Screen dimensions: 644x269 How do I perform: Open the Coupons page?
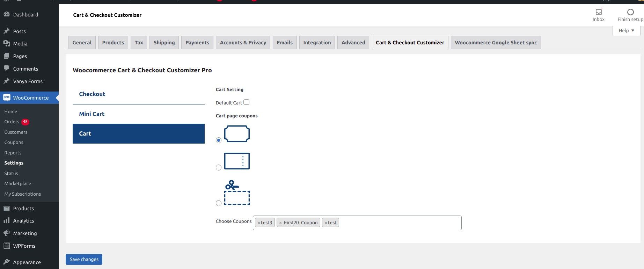click(x=14, y=142)
